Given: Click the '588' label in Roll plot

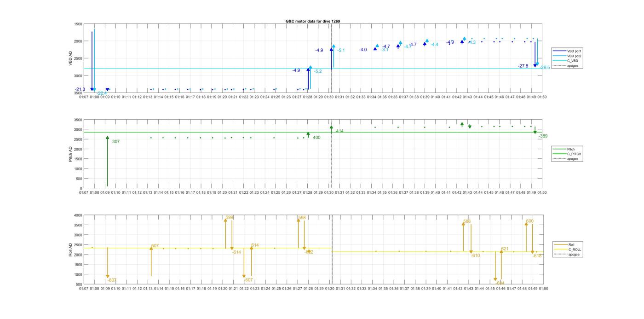Looking at the screenshot, I should click(x=467, y=221).
